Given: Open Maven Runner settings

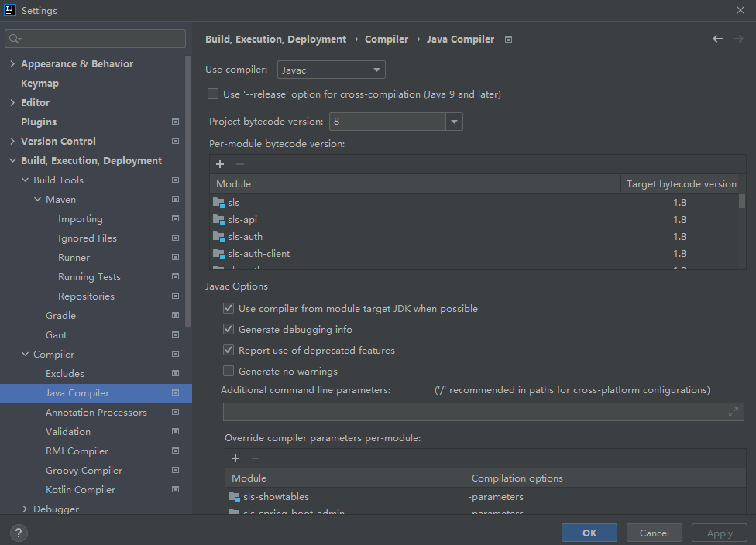Looking at the screenshot, I should click(x=74, y=258).
